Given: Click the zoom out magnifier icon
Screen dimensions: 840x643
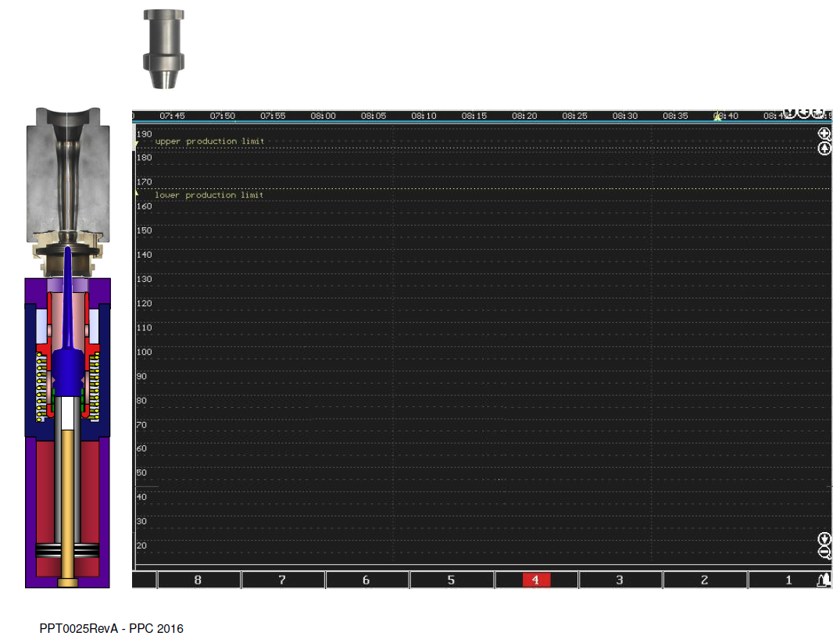Looking at the screenshot, I should click(x=824, y=552).
